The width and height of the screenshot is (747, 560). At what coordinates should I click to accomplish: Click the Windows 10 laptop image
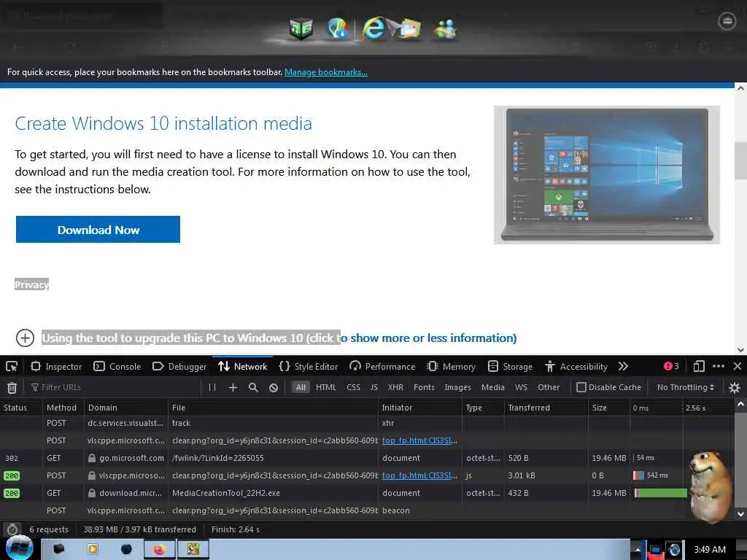point(607,175)
